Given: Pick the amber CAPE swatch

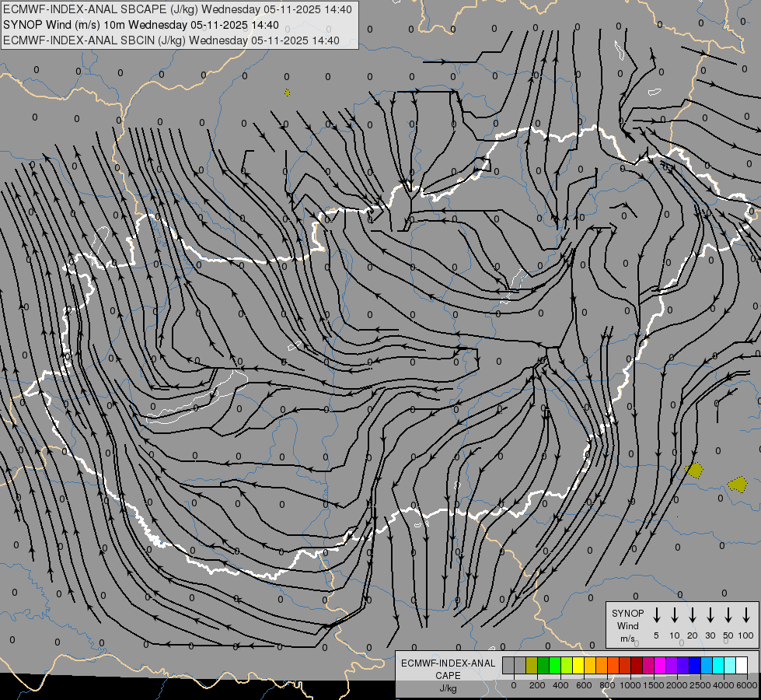Looking at the screenshot, I should coord(590,665).
